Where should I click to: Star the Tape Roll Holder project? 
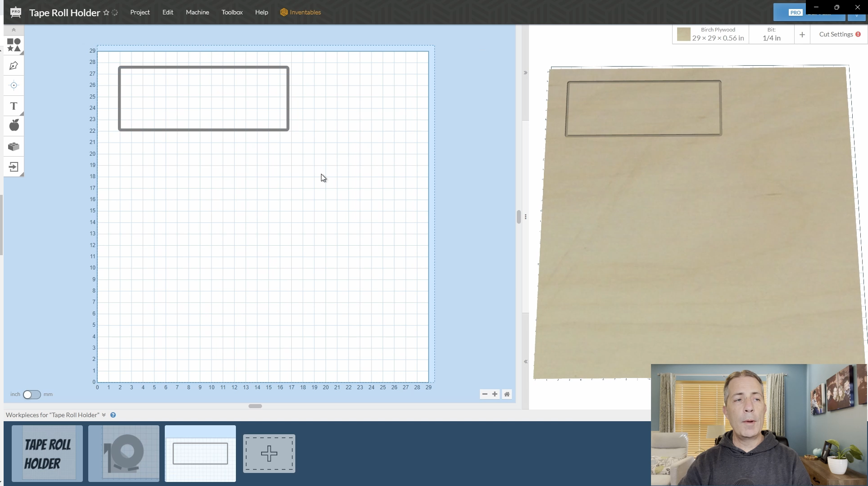106,13
